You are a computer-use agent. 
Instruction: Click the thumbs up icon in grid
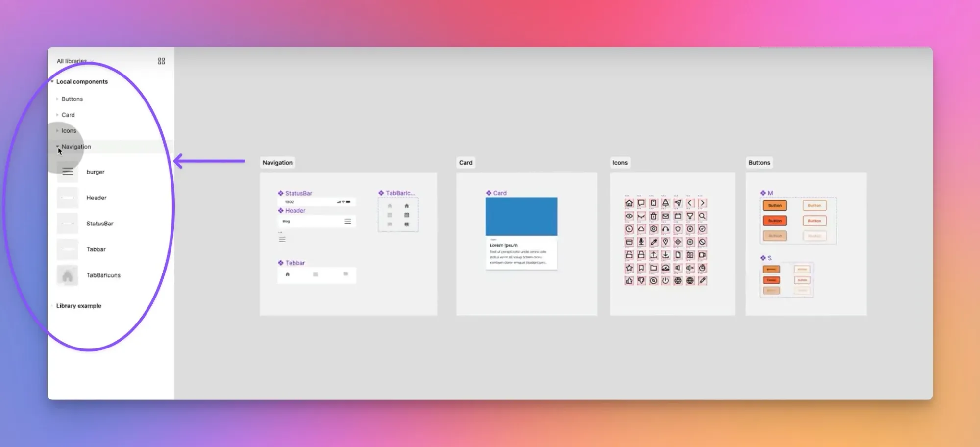[629, 281]
